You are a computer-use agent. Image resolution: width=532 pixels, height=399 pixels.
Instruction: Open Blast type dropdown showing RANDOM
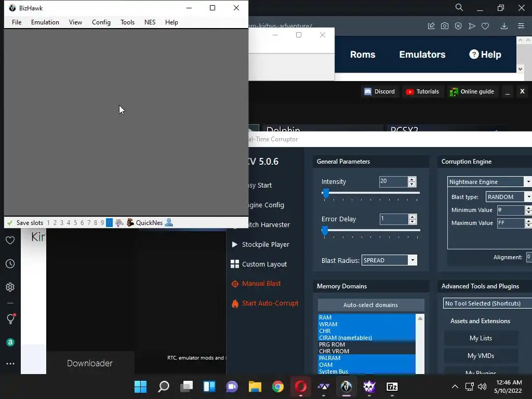pyautogui.click(x=508, y=197)
